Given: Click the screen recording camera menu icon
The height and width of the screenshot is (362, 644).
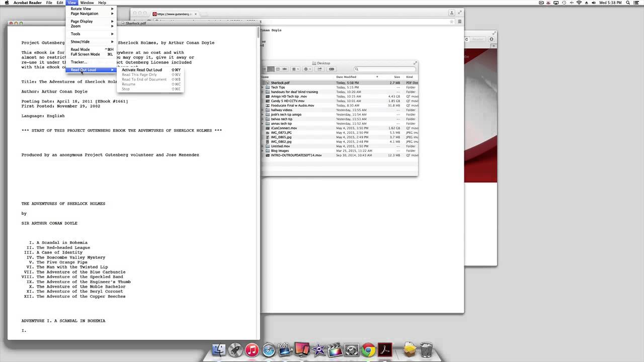Looking at the screenshot, I should tap(541, 3).
